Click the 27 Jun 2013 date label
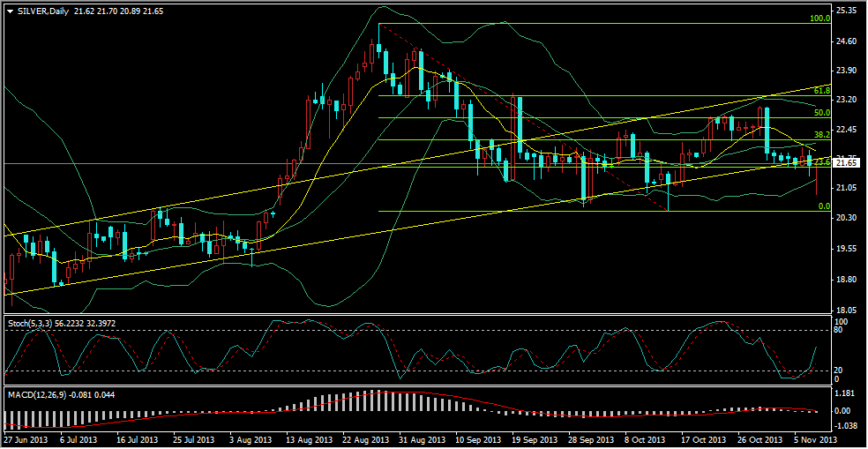868x449 pixels. 26,441
